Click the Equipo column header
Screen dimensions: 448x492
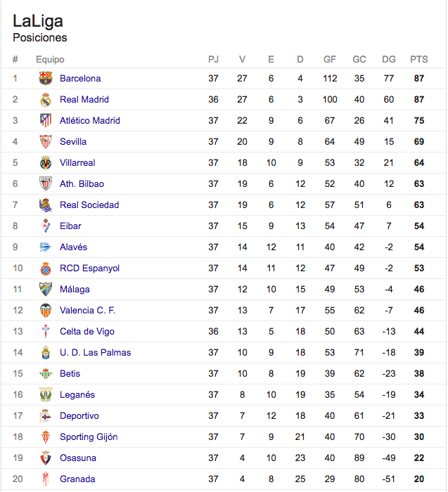(x=50, y=59)
